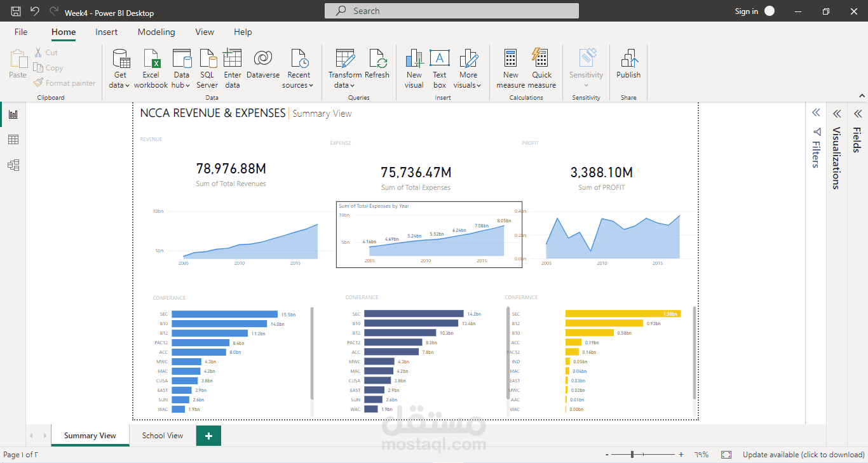Import an Excel workbook

coord(151,69)
